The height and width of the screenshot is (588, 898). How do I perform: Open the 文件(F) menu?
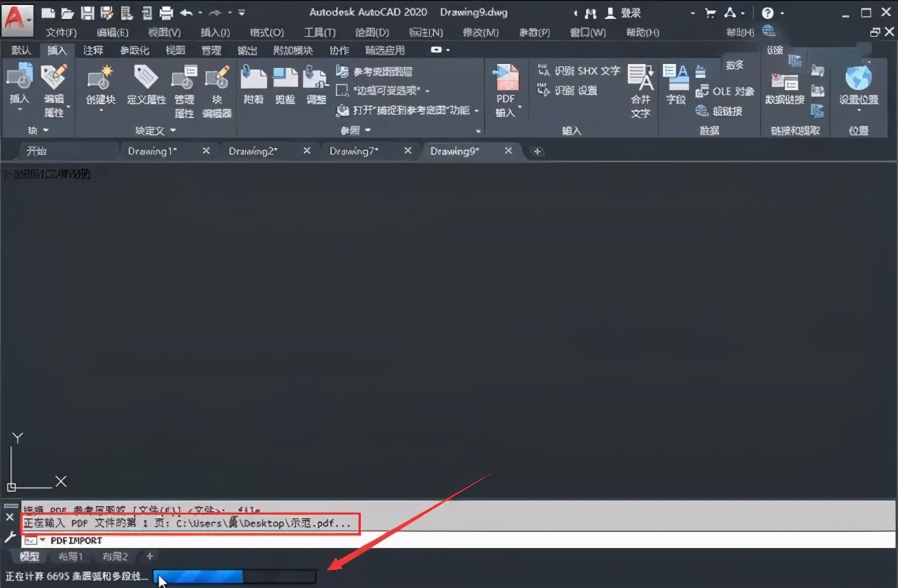click(x=61, y=32)
